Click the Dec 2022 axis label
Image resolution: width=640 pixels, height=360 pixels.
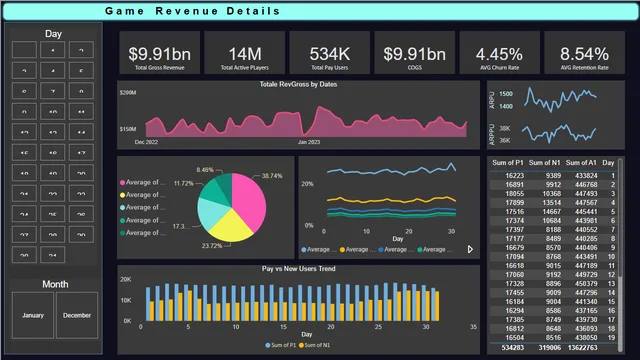(146, 142)
